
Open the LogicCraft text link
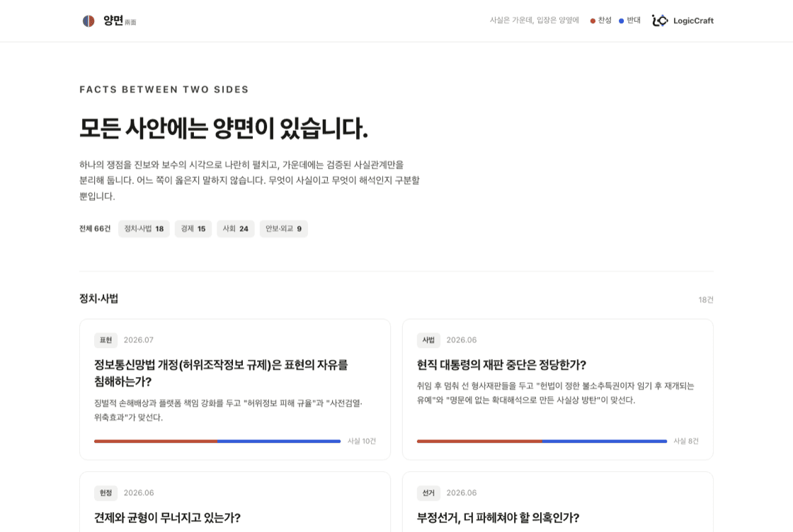pyautogui.click(x=693, y=21)
